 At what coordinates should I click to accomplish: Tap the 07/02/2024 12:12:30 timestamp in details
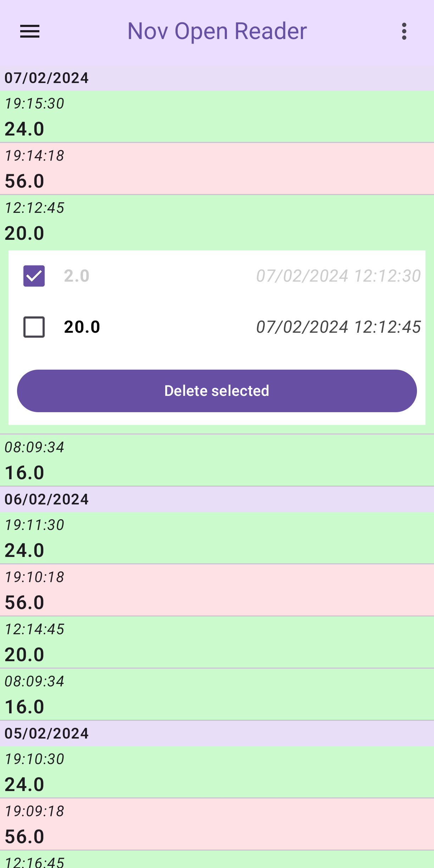click(x=338, y=276)
